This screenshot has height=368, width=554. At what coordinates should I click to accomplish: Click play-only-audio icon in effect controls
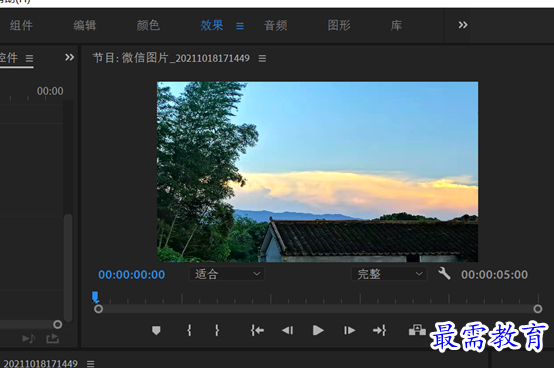pyautogui.click(x=29, y=339)
